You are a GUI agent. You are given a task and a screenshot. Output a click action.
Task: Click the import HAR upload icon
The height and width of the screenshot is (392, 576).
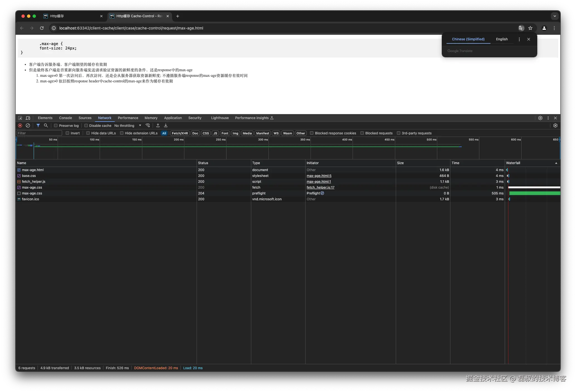(158, 125)
